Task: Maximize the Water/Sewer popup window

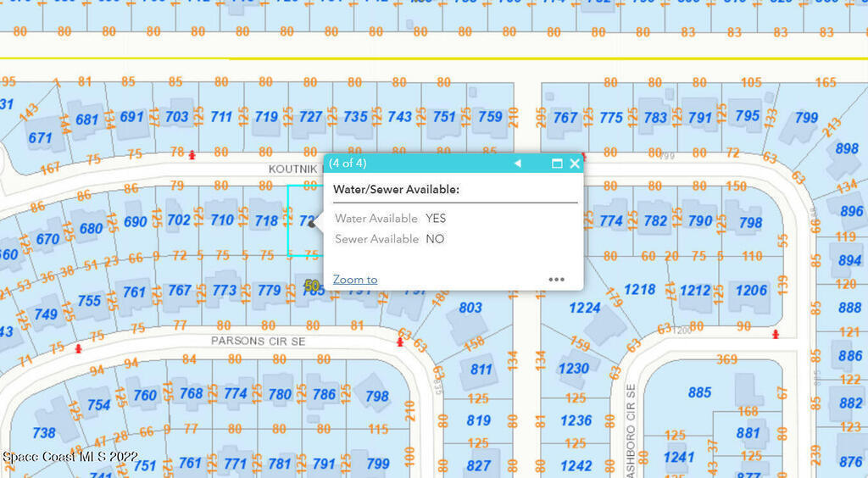Action: [x=557, y=164]
